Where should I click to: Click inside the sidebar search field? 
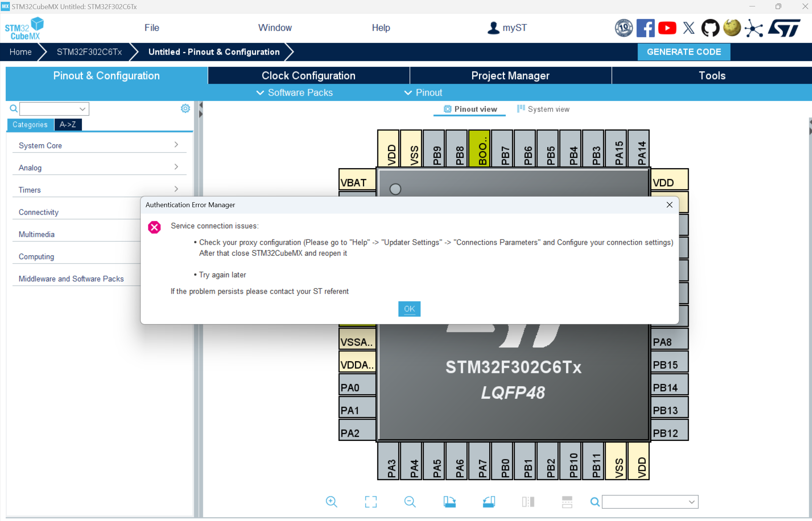[x=51, y=109]
